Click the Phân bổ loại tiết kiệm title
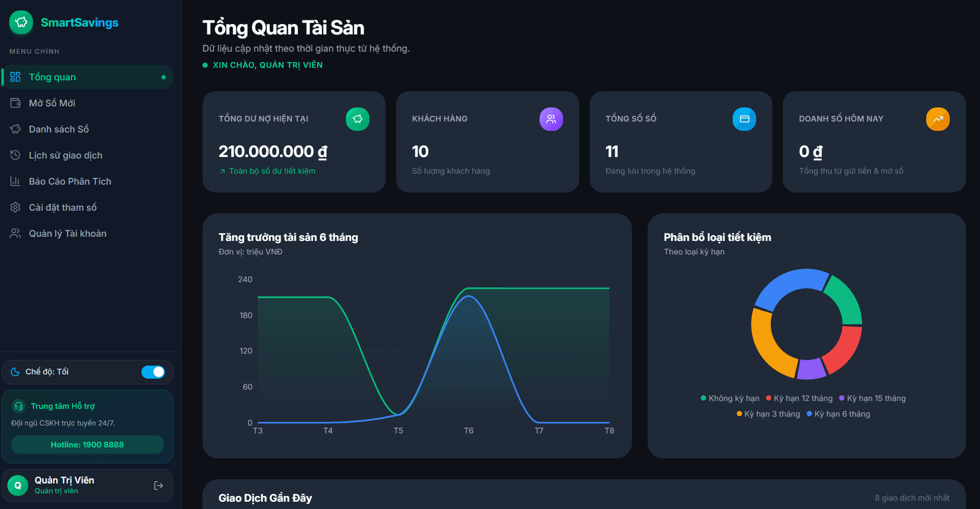 (717, 237)
